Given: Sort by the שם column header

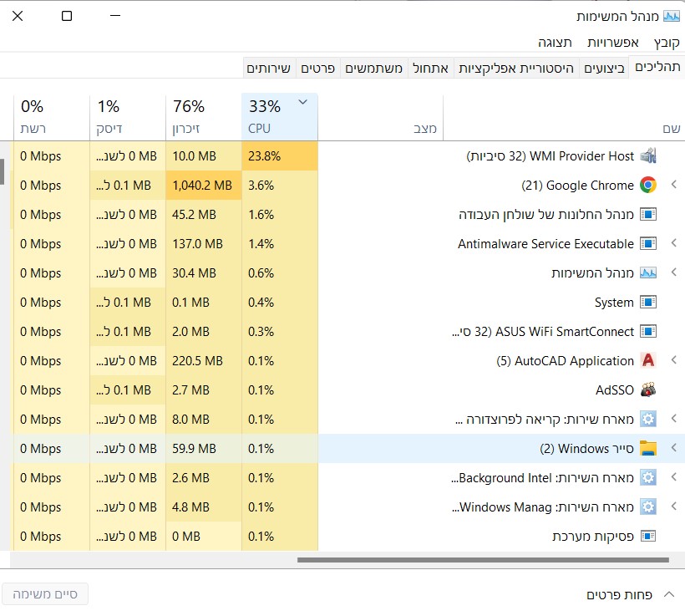Looking at the screenshot, I should tap(564, 117).
